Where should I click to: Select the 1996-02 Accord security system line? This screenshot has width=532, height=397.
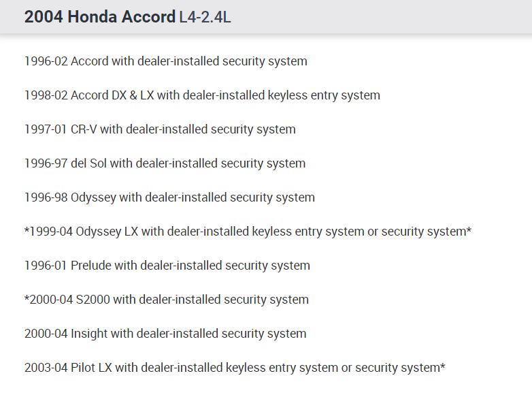pyautogui.click(x=165, y=61)
